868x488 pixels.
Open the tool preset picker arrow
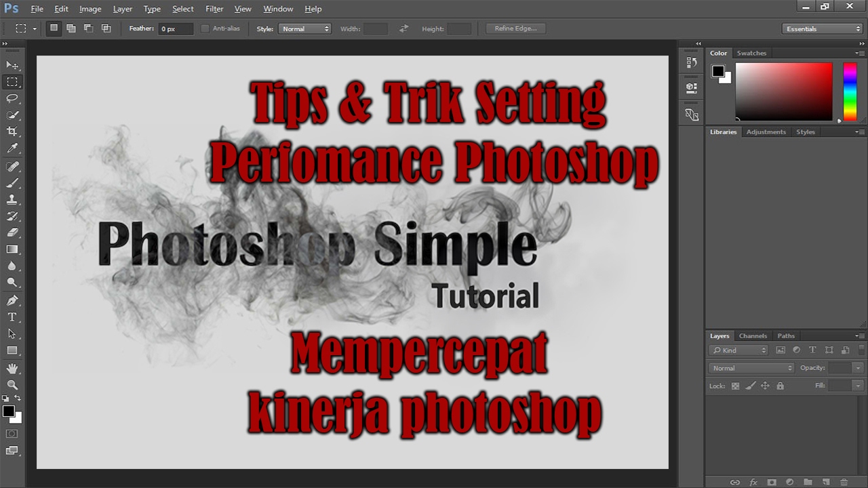[x=35, y=28]
